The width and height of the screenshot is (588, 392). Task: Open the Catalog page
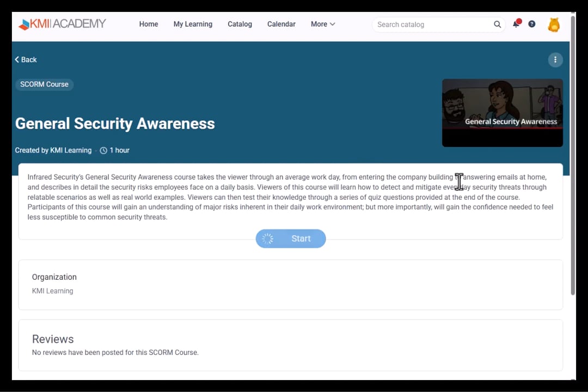click(240, 24)
